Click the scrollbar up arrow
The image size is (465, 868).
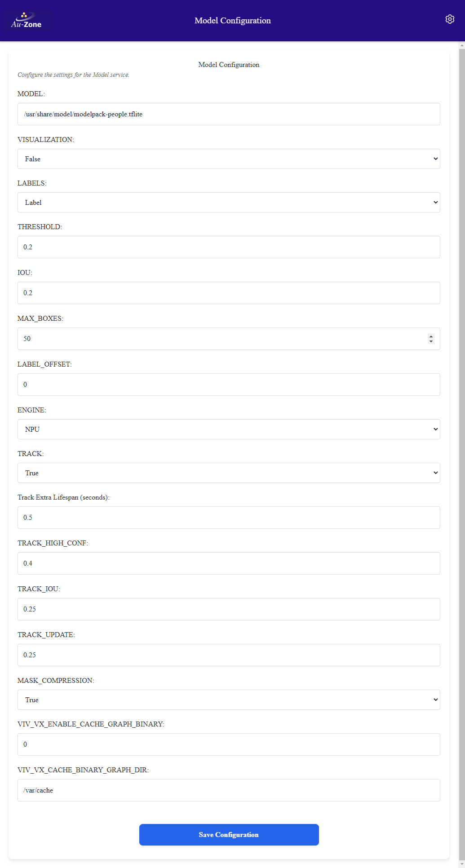tap(462, 44)
